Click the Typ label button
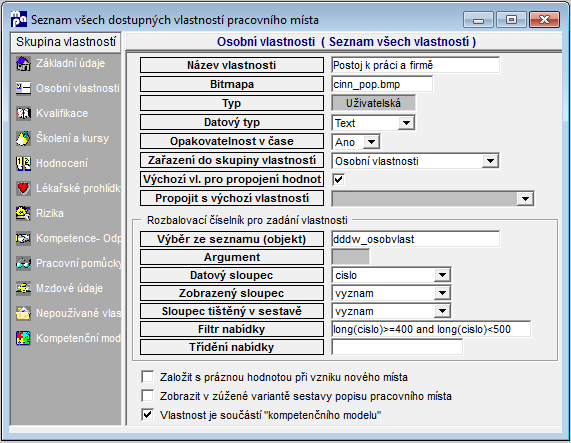Screen dimensions: 571x443 [232, 103]
